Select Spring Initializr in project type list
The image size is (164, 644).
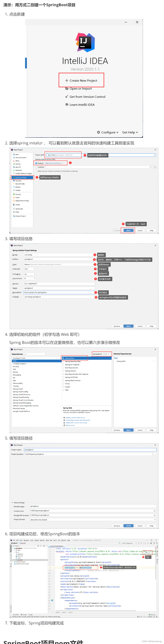click(22, 178)
